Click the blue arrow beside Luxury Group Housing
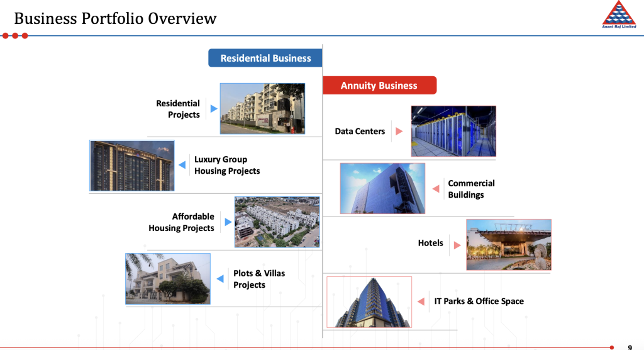644x350 pixels. click(x=182, y=165)
